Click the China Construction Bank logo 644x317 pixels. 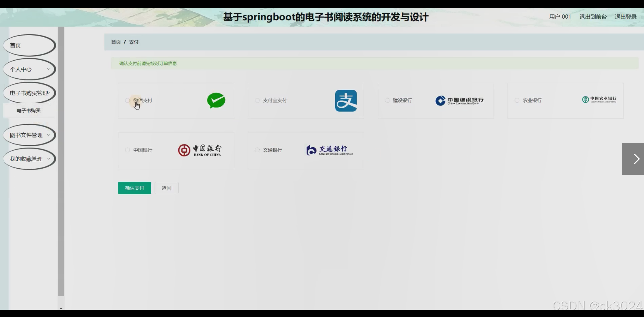tap(459, 101)
